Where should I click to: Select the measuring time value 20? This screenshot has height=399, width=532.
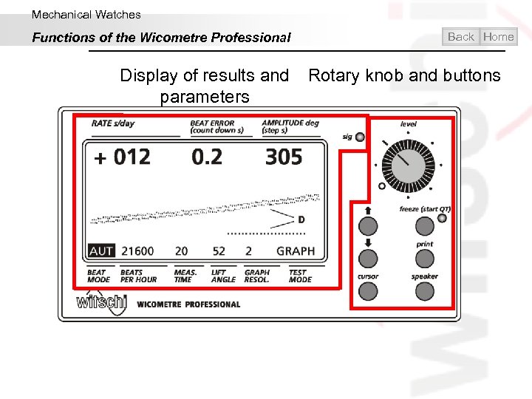coord(181,251)
